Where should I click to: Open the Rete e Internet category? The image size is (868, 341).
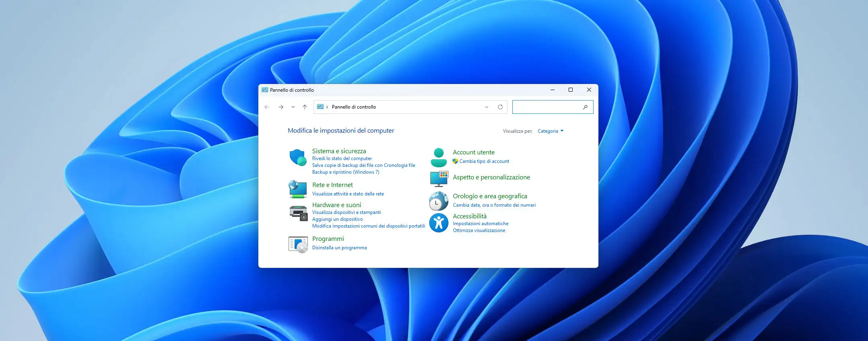coord(333,185)
